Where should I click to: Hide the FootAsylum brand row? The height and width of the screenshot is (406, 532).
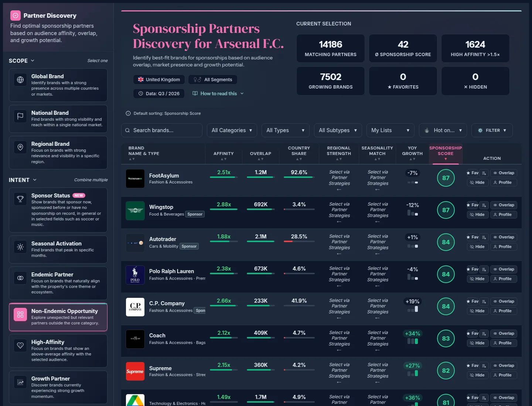[x=477, y=182]
